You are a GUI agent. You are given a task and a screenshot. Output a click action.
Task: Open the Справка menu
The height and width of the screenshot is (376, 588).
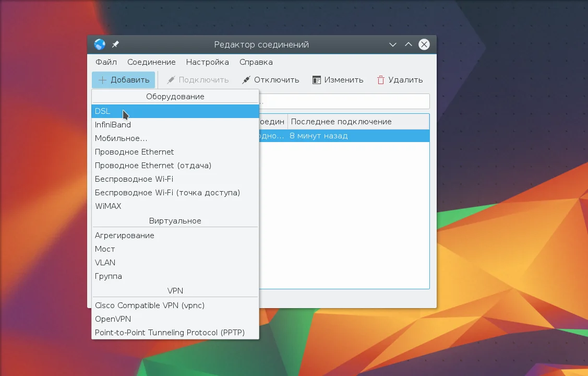pos(256,62)
